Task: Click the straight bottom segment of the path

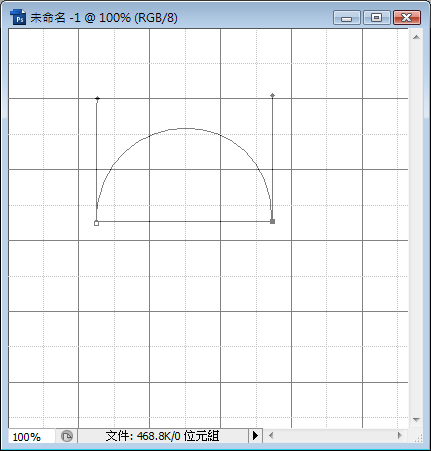Action: click(184, 221)
